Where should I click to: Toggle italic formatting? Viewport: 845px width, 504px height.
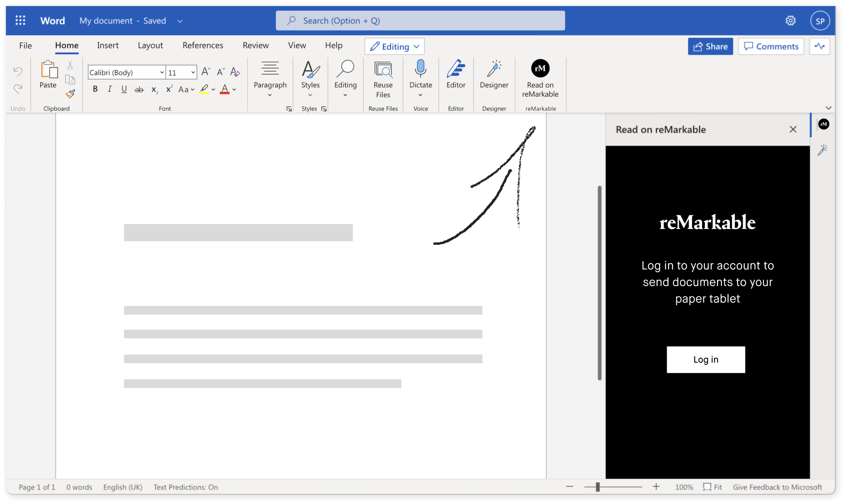click(109, 89)
